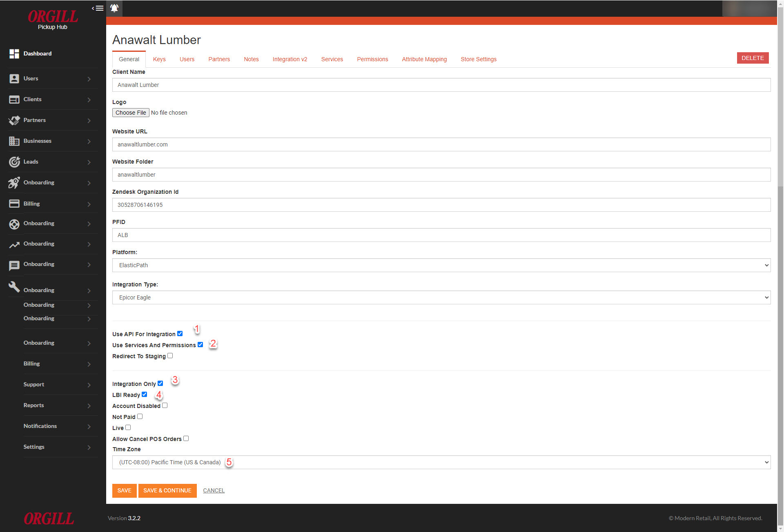The image size is (784, 532).
Task: Click the Businesses building icon
Action: tap(14, 141)
